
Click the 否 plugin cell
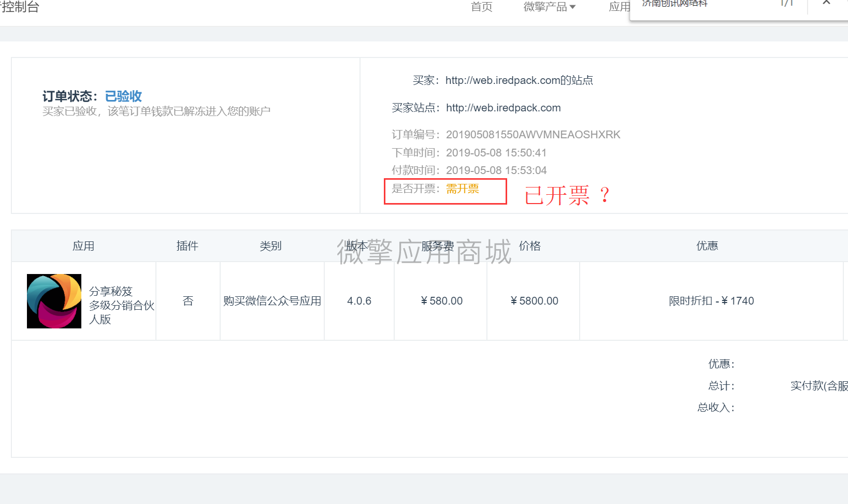click(188, 301)
